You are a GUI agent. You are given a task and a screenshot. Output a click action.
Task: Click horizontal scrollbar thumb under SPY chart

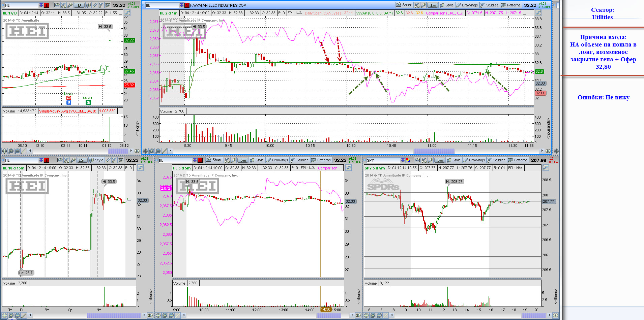(x=534, y=316)
